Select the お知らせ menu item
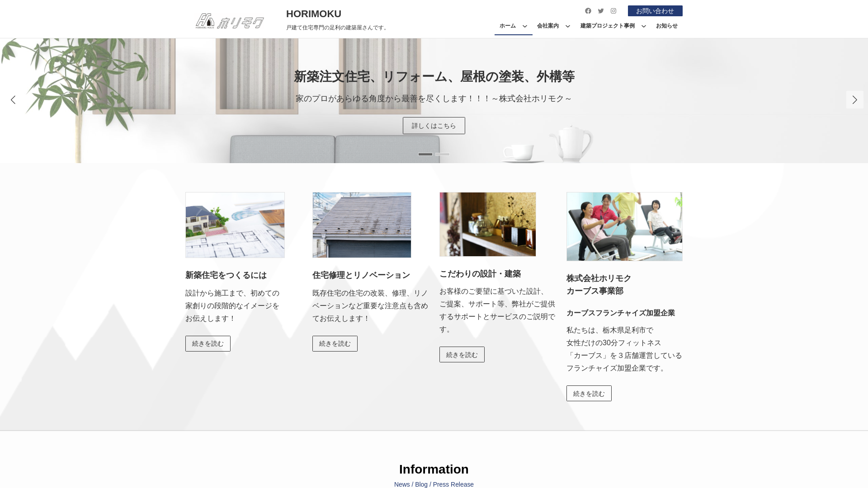This screenshot has width=868, height=488. pos(667,26)
